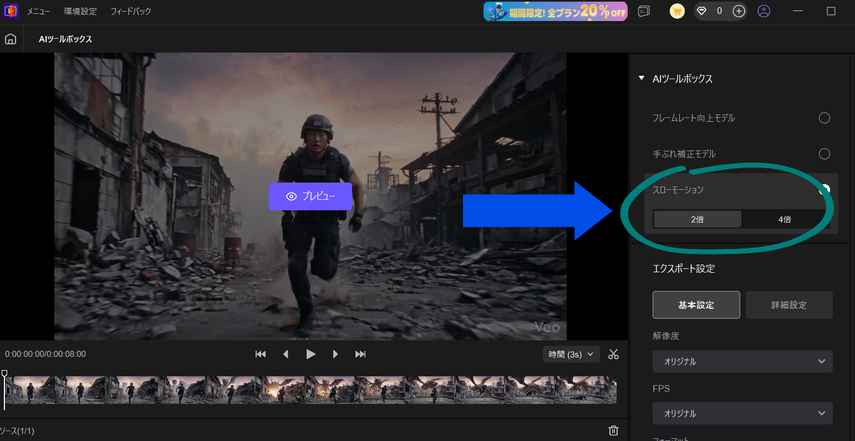
Task: Click the app logo icon
Action: click(x=10, y=11)
